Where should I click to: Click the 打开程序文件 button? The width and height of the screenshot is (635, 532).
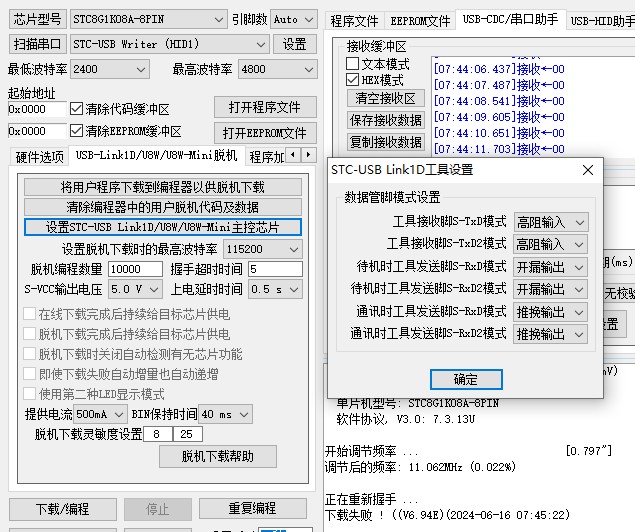[x=265, y=107]
